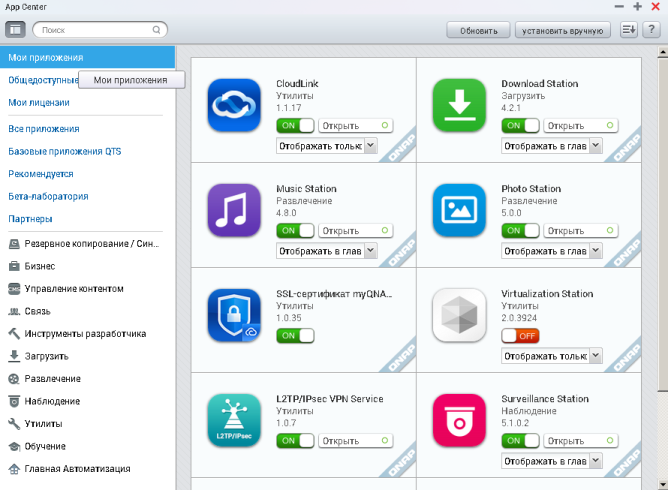
Task: Toggle the sidebar panel icon
Action: click(x=15, y=30)
